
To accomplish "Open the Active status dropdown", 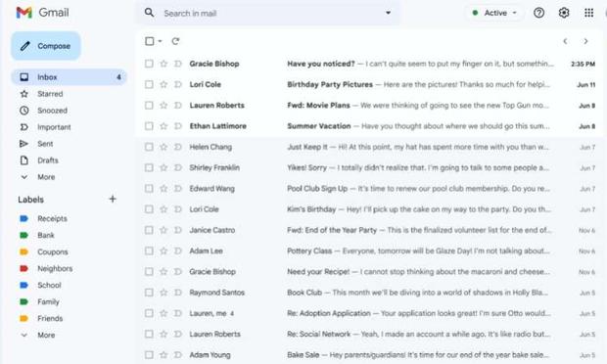I will click(x=494, y=13).
